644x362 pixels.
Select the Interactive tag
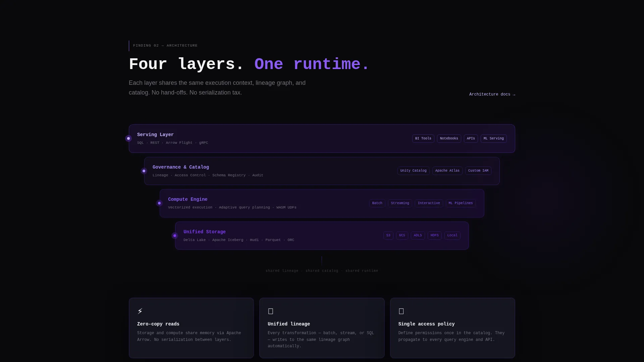pos(429,203)
